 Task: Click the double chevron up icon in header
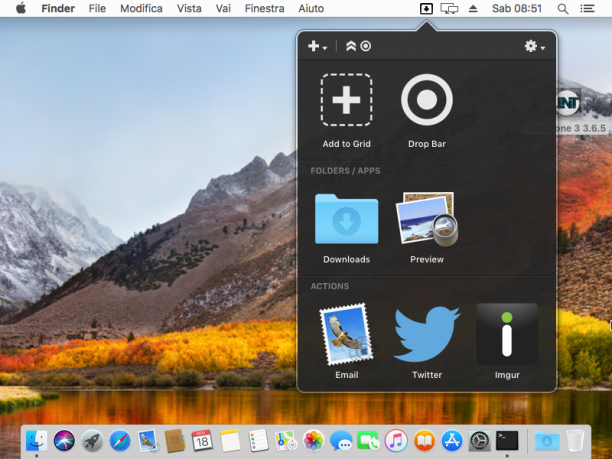click(x=351, y=46)
